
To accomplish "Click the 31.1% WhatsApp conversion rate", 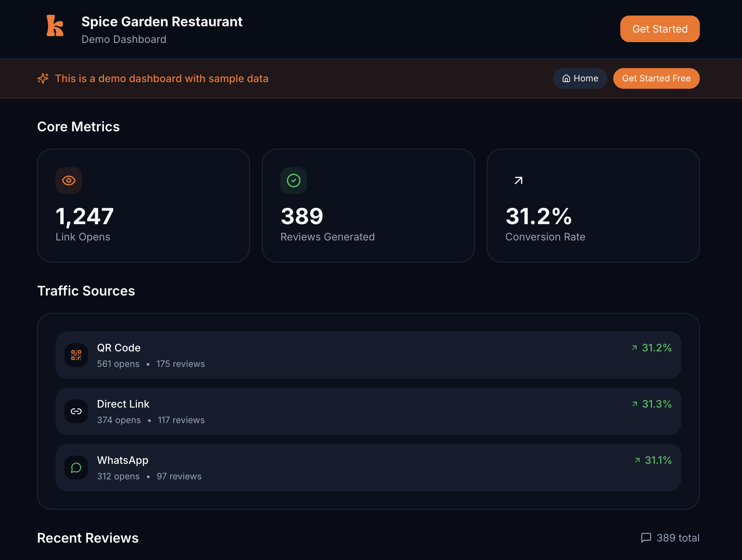I will click(658, 460).
